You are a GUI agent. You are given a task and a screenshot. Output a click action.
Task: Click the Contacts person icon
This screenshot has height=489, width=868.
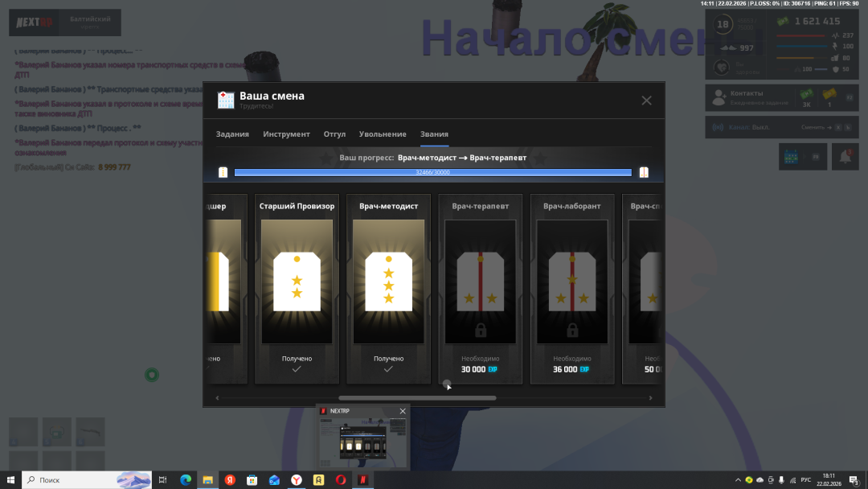tap(718, 98)
